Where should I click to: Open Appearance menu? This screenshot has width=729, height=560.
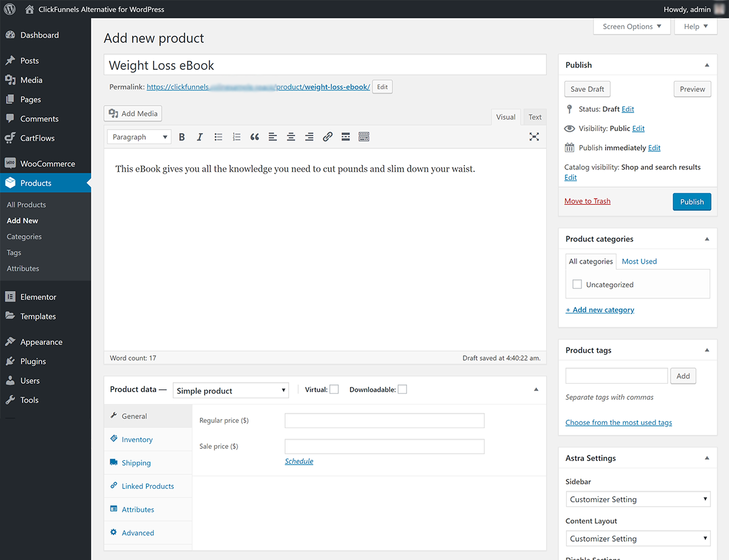tap(46, 342)
